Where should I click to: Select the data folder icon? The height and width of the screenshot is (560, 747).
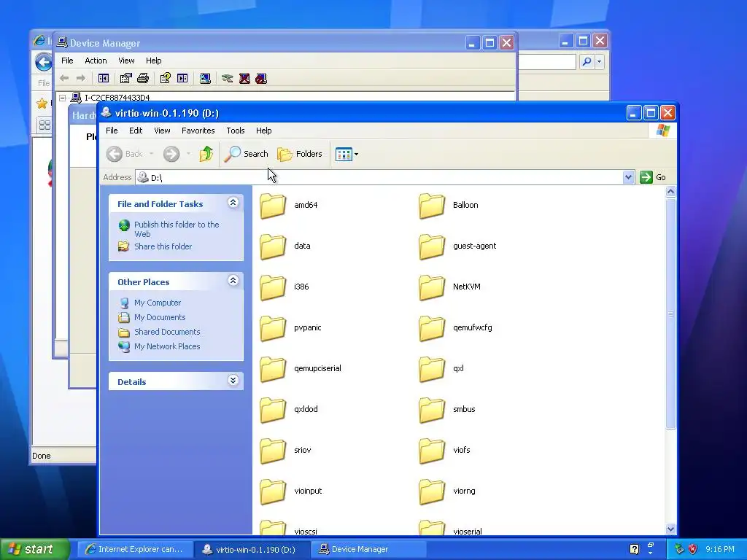click(x=273, y=246)
